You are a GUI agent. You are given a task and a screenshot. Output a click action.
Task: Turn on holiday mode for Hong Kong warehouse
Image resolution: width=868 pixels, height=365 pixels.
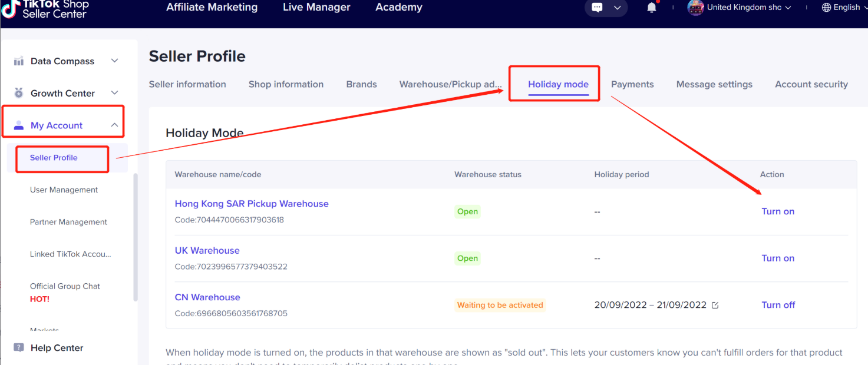[778, 211]
